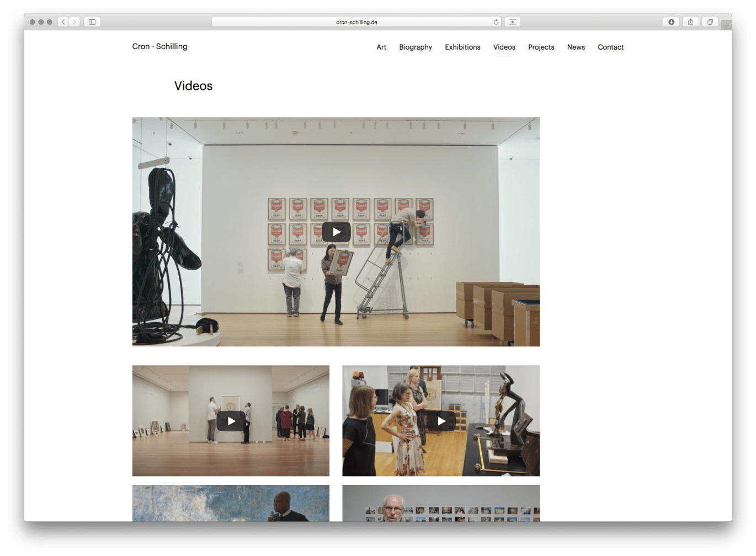Click the Cron · Schilling site logo
This screenshot has width=756, height=556.
159,46
